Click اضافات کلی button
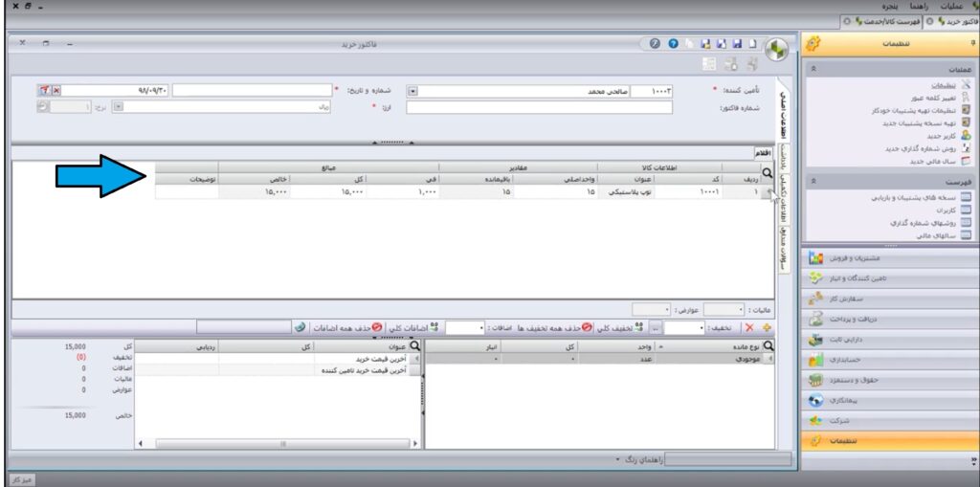This screenshot has height=487, width=980. pos(412,327)
